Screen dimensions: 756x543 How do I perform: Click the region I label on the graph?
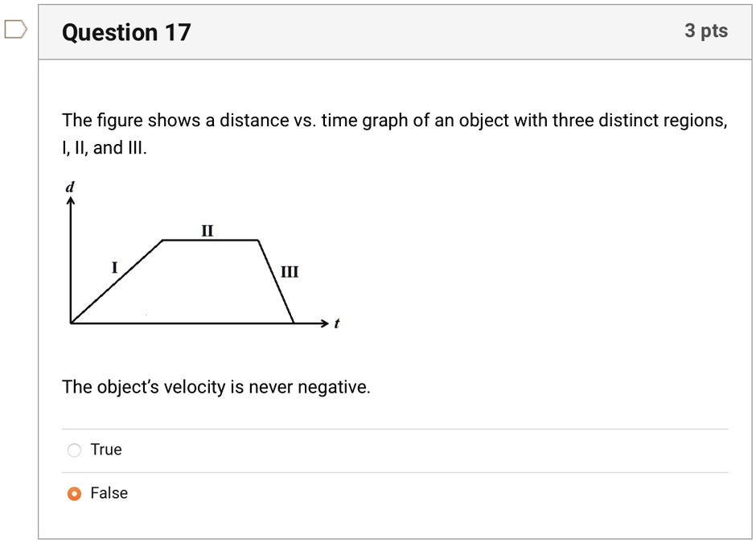pos(114,265)
